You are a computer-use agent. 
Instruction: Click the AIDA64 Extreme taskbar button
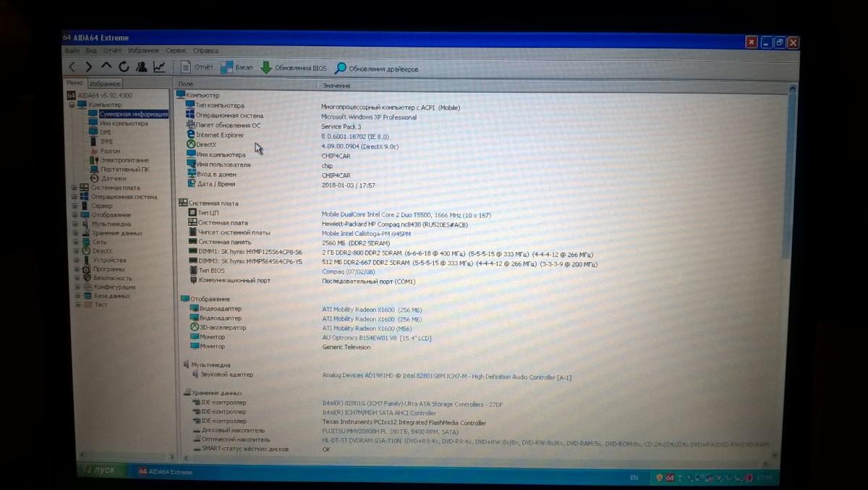point(166,472)
